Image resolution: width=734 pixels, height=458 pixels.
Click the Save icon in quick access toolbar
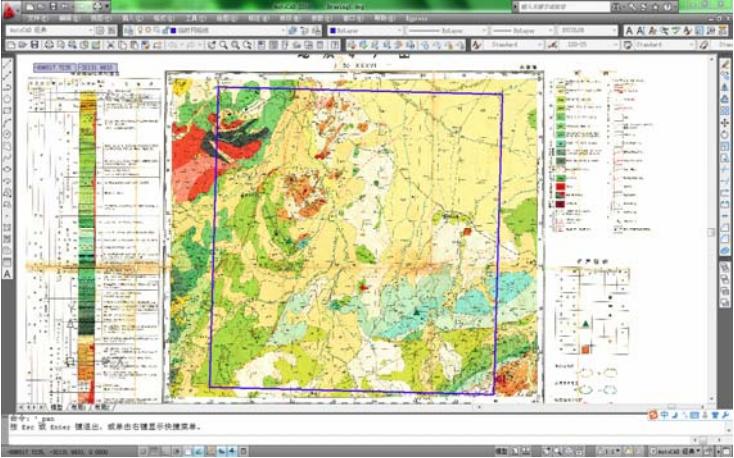pyautogui.click(x=53, y=7)
